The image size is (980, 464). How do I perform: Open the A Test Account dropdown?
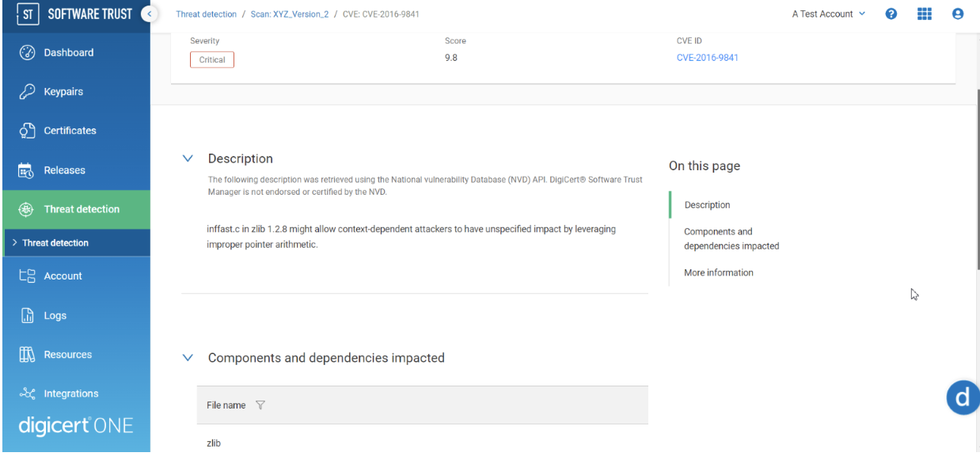click(828, 14)
